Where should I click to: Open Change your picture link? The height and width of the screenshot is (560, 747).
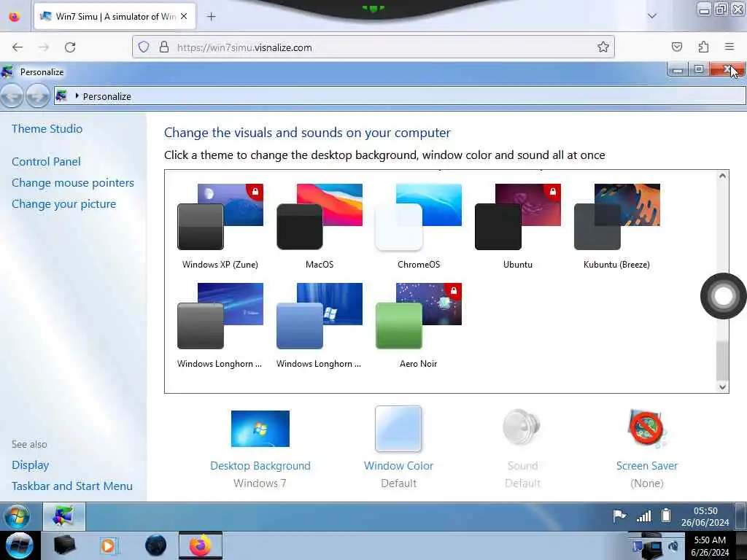click(64, 204)
